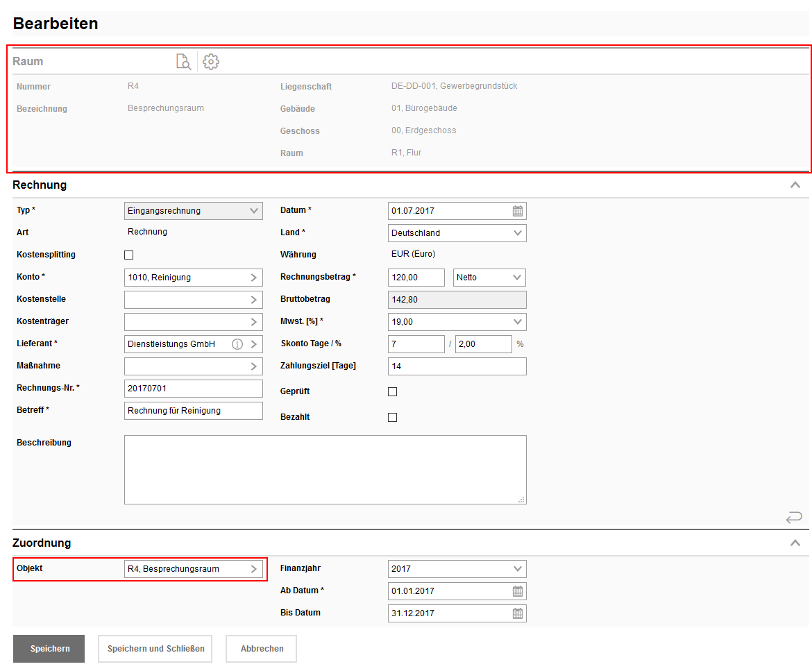Open the gear settings icon beside Raum
This screenshot has width=812, height=671.
coord(211,62)
